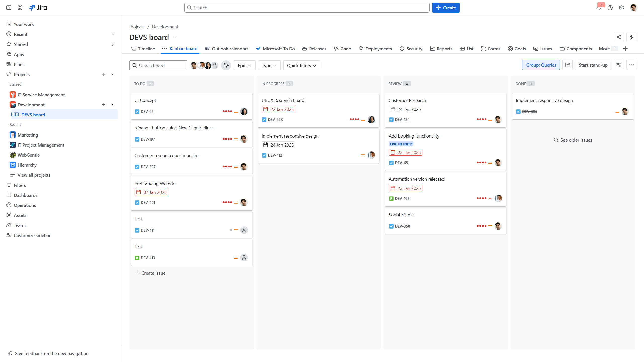Click the blue Create button
This screenshot has width=644, height=362.
click(446, 8)
